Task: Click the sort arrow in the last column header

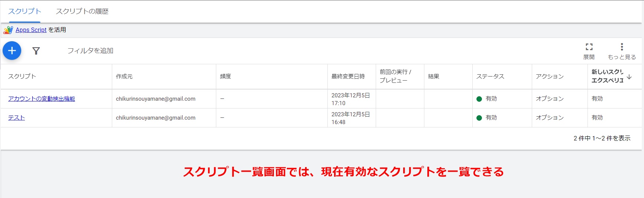Action: 629,77
